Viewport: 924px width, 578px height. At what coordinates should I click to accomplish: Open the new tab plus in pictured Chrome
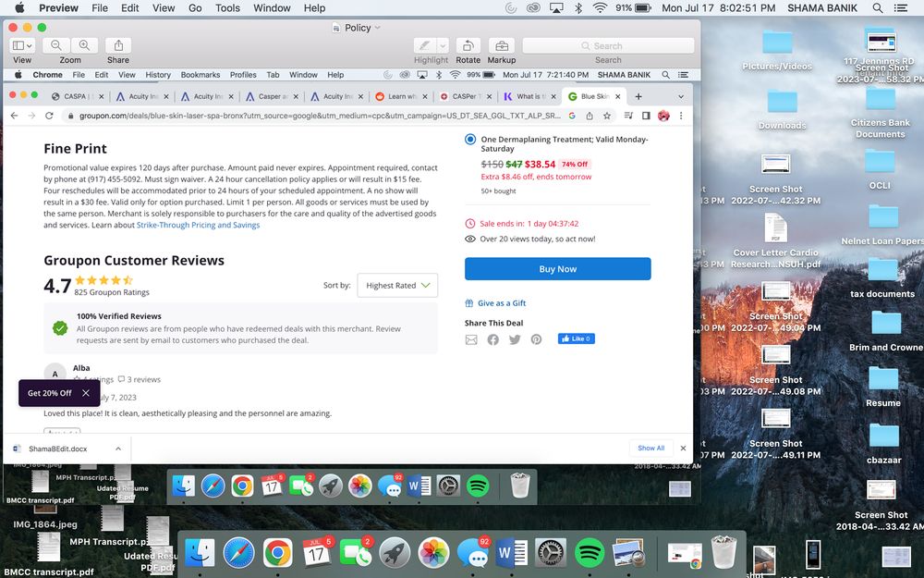[x=638, y=96]
